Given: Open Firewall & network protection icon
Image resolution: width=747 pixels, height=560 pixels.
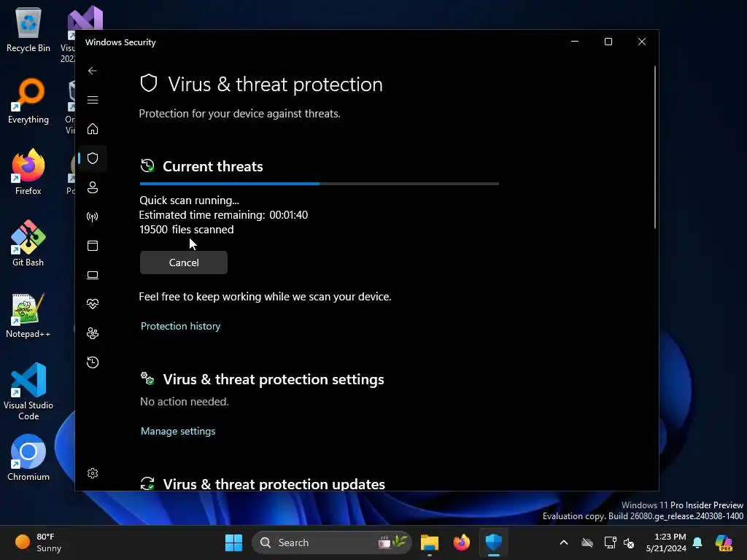Looking at the screenshot, I should pyautogui.click(x=93, y=217).
